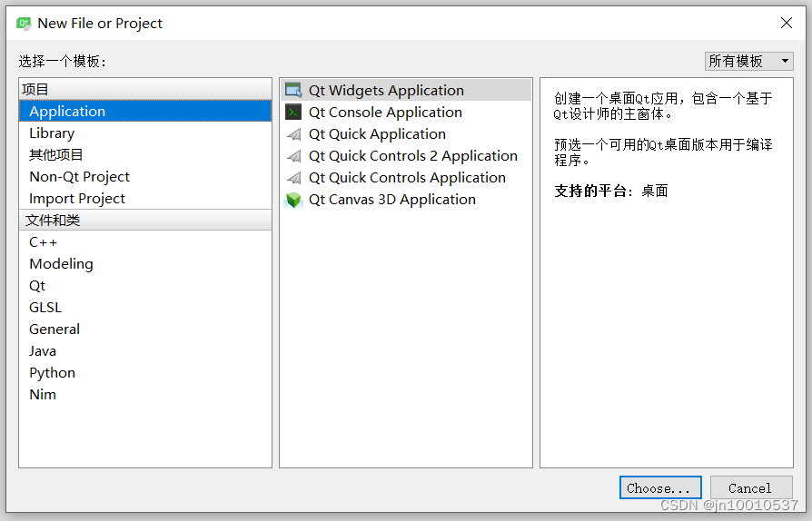Choose Qt Widgets Application template text
812x521 pixels.
386,90
